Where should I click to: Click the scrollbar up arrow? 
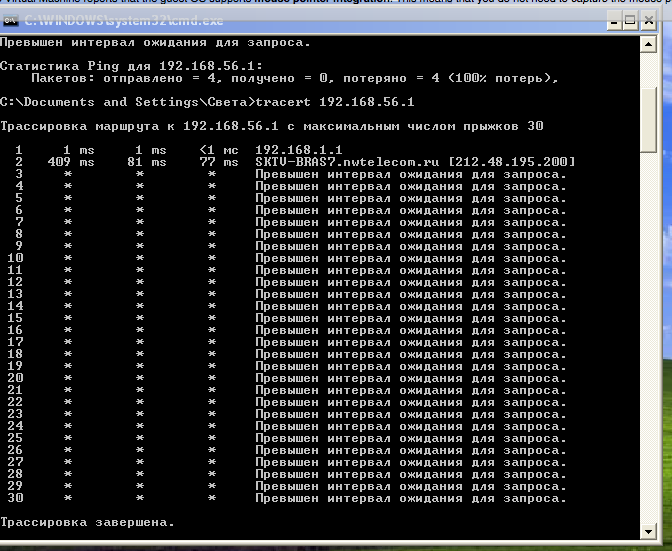click(x=648, y=44)
